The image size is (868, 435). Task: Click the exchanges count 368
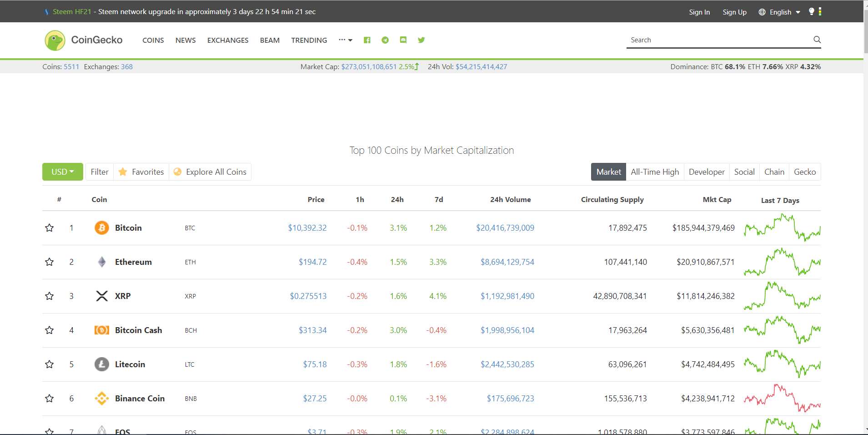pos(127,67)
